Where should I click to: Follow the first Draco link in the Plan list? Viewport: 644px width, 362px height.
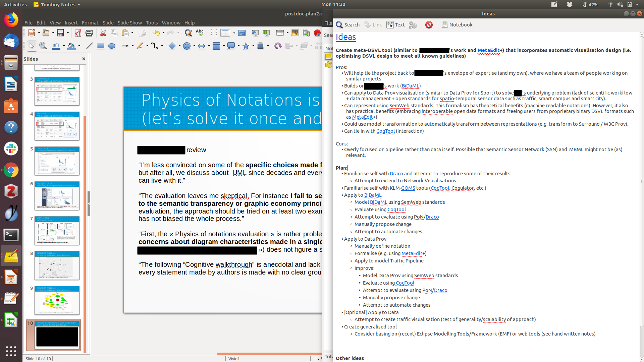pyautogui.click(x=396, y=174)
